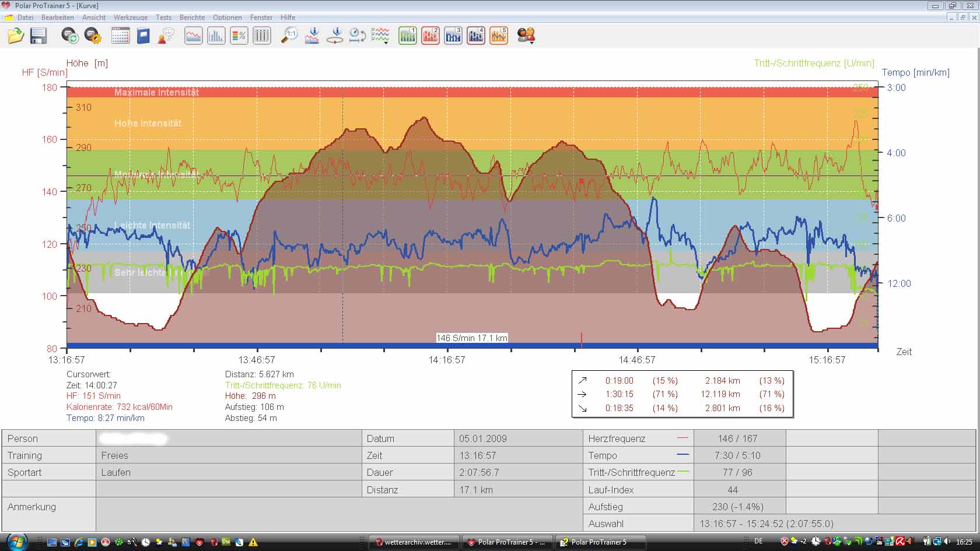Click the red marker on blue timeline bar
Viewport: 980px width, 551px height.
coord(582,340)
